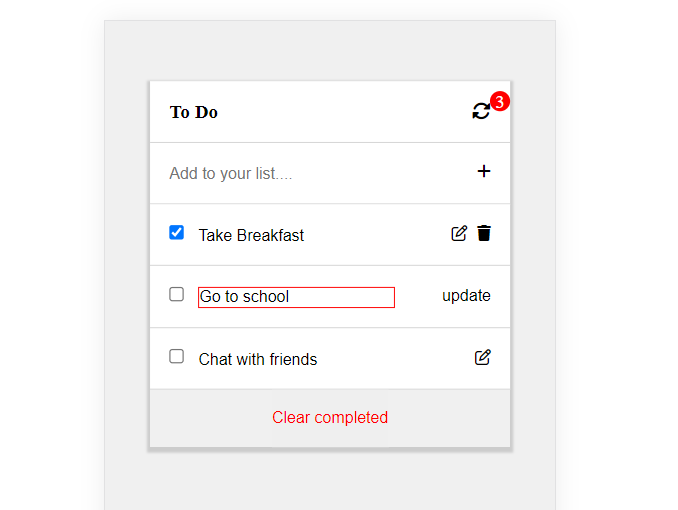
Task: Click the red notification badge showing 3
Action: tap(500, 101)
